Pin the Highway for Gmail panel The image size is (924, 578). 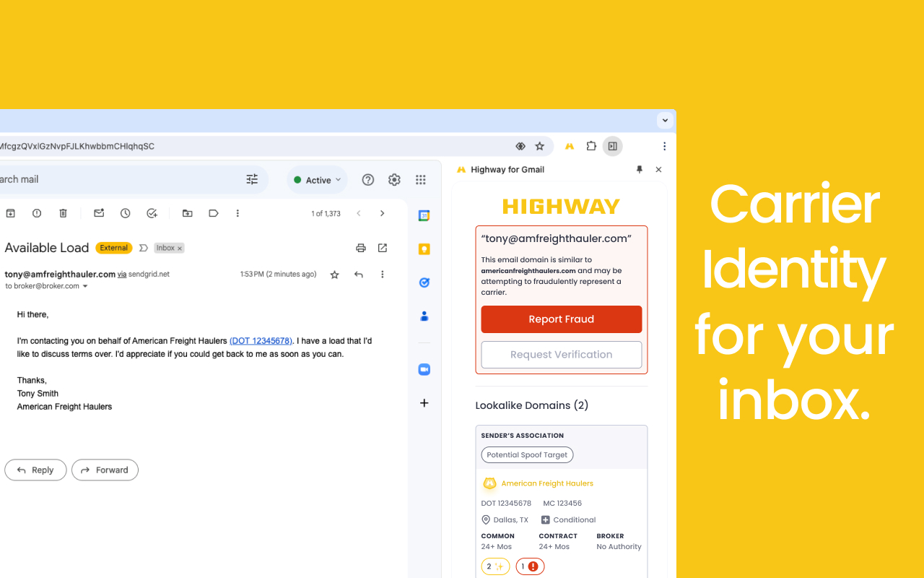click(x=638, y=169)
